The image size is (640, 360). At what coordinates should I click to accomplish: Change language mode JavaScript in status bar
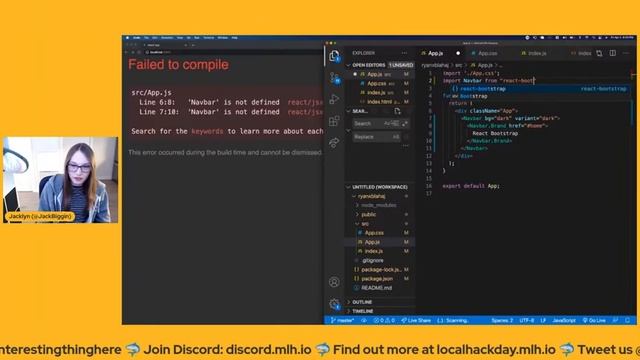click(564, 320)
